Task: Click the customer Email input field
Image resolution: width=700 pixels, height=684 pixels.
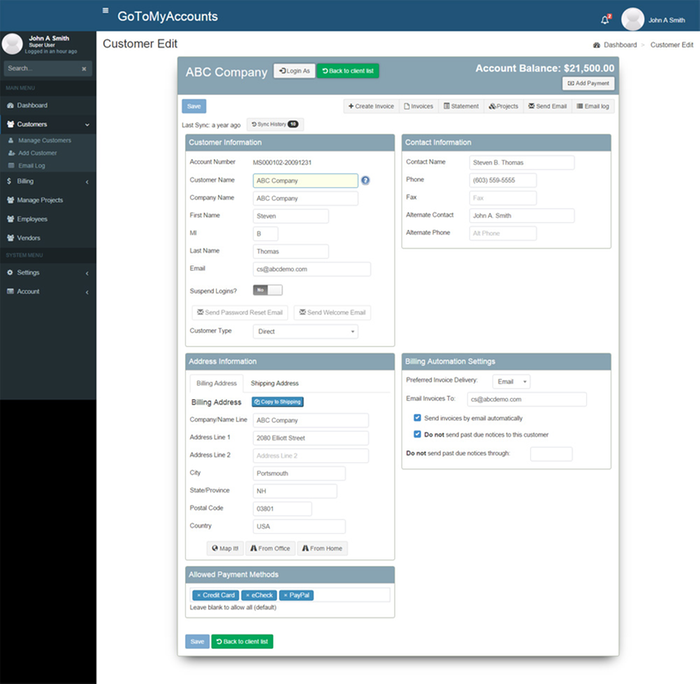Action: pos(312,269)
